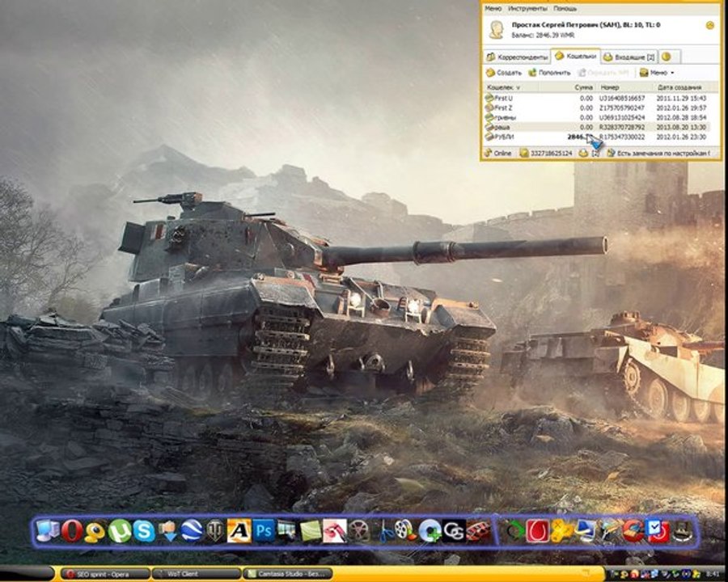Viewport: 728px width, 582px height.
Task: Open the red app with checkmark badge
Action: 658,531
